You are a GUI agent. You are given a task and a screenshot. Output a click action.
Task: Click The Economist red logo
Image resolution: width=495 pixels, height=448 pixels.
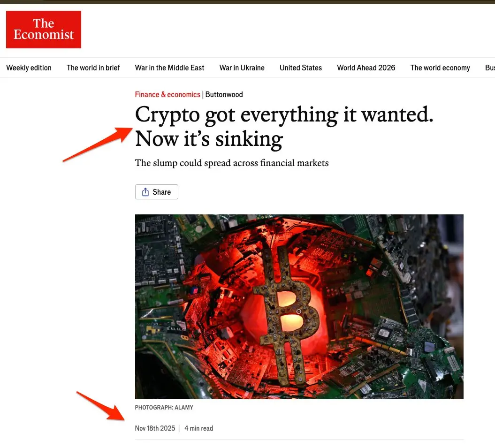[44, 30]
